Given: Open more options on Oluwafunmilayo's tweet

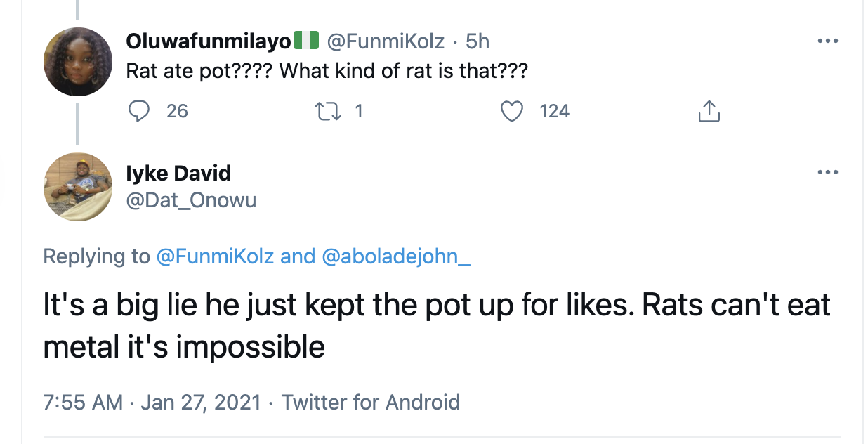Looking at the screenshot, I should pos(828,41).
